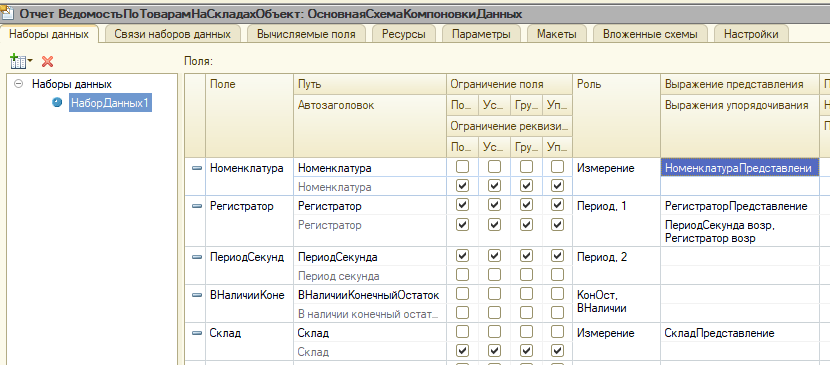Viewport: 830px width, 365px height.
Task: Open dropdown arrow next to add data set
Action: coord(30,62)
